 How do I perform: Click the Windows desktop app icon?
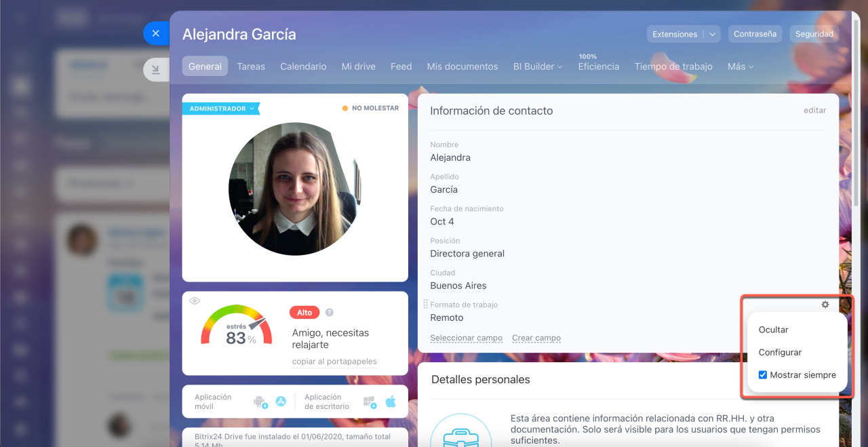(x=370, y=402)
